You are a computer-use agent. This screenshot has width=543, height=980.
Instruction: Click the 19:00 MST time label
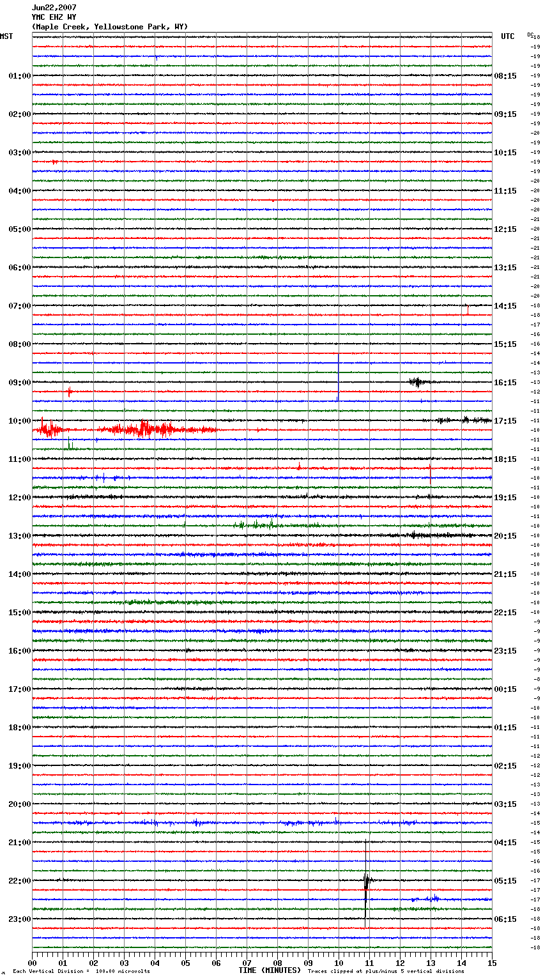(x=20, y=766)
